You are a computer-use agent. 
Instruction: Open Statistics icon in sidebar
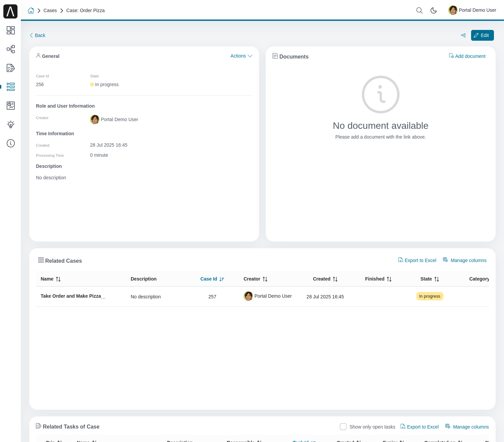click(11, 106)
